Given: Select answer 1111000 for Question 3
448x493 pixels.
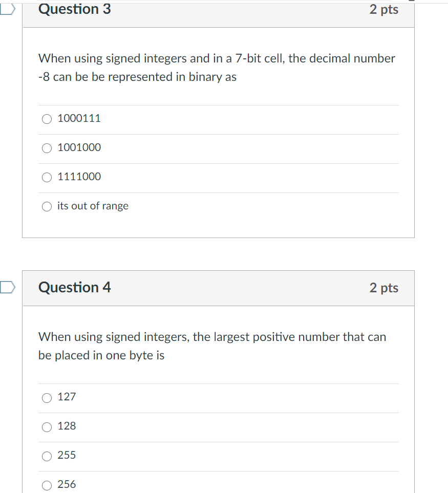Looking at the screenshot, I should 47,177.
